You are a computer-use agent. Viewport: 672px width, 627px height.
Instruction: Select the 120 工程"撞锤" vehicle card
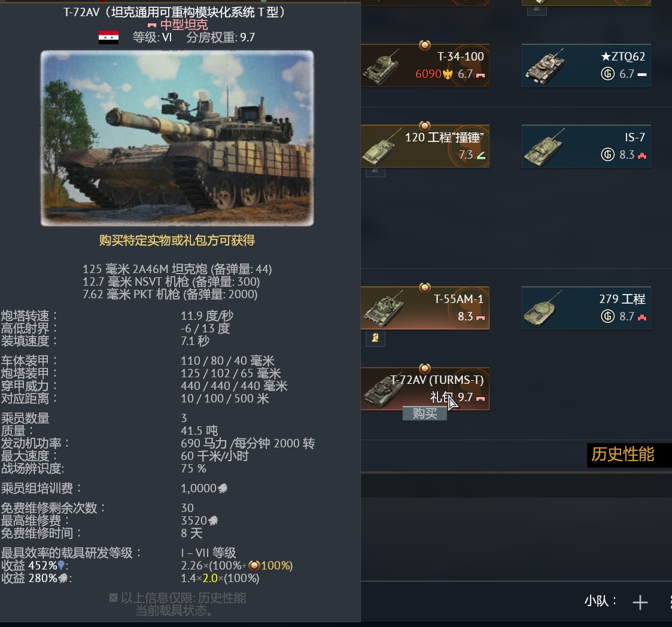[x=425, y=146]
